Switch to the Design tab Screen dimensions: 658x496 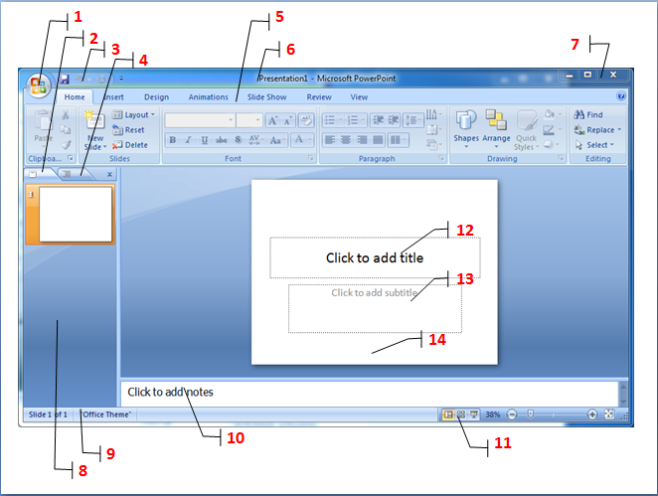(156, 98)
